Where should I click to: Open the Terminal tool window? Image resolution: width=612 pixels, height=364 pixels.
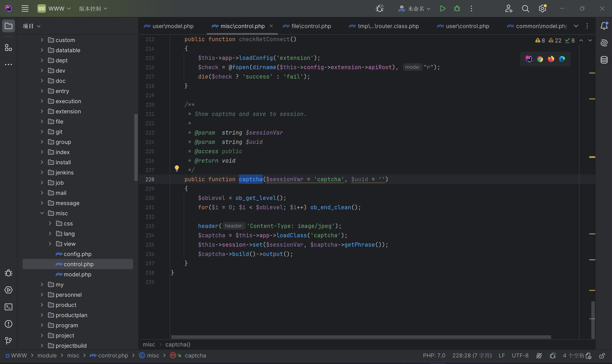[x=9, y=307]
